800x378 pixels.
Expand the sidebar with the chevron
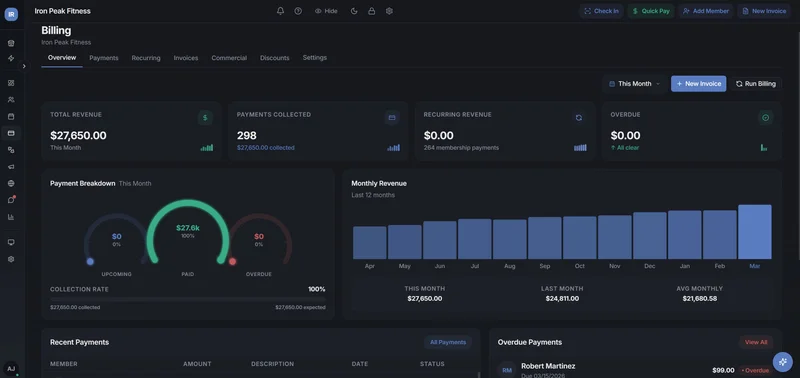23,66
